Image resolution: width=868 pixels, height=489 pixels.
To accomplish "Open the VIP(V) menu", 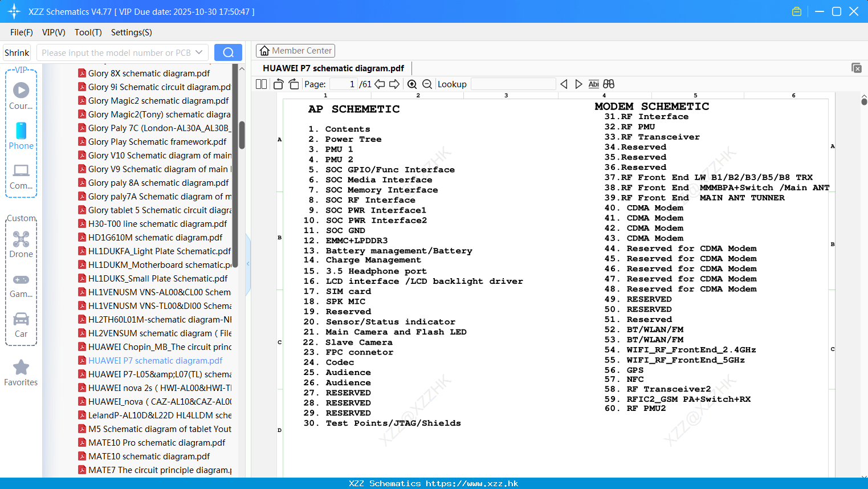I will click(54, 32).
